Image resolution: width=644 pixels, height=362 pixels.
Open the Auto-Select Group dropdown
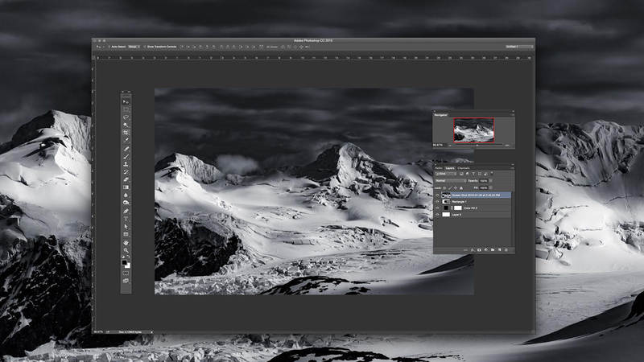coord(134,47)
